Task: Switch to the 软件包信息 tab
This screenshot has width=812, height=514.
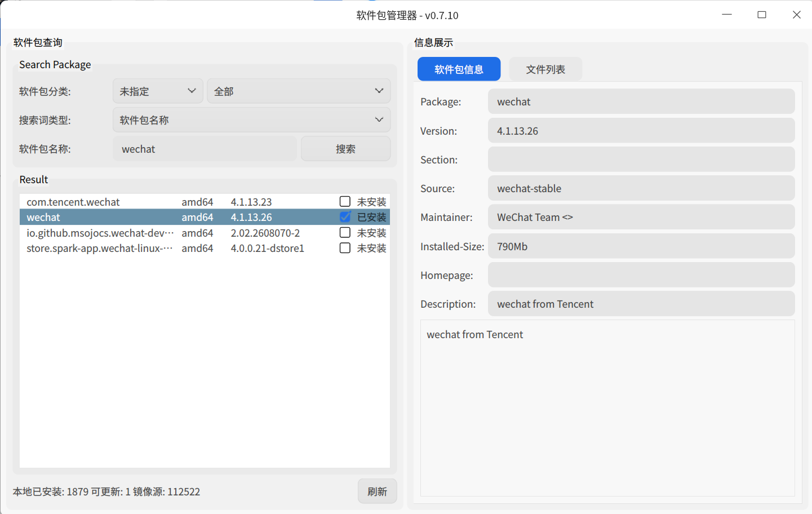Action: pyautogui.click(x=459, y=69)
